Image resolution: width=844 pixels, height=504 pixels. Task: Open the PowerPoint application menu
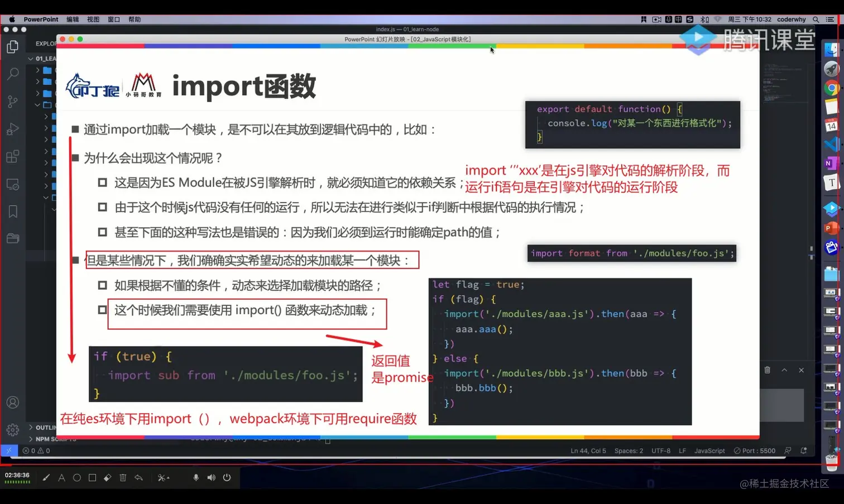coord(41,19)
